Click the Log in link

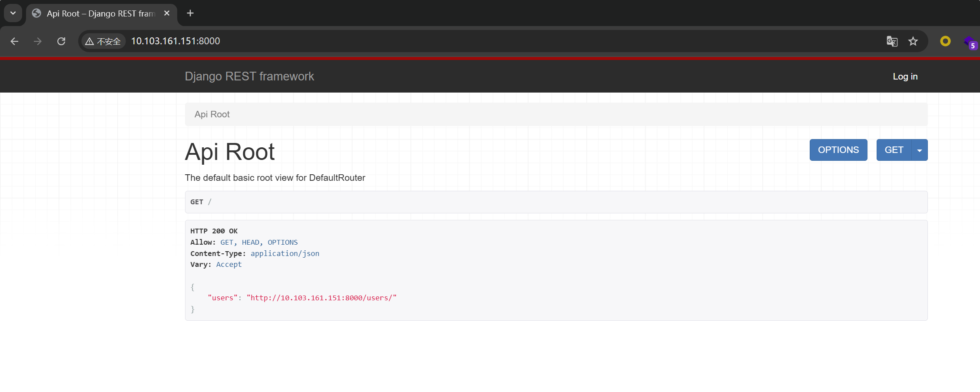coord(905,76)
